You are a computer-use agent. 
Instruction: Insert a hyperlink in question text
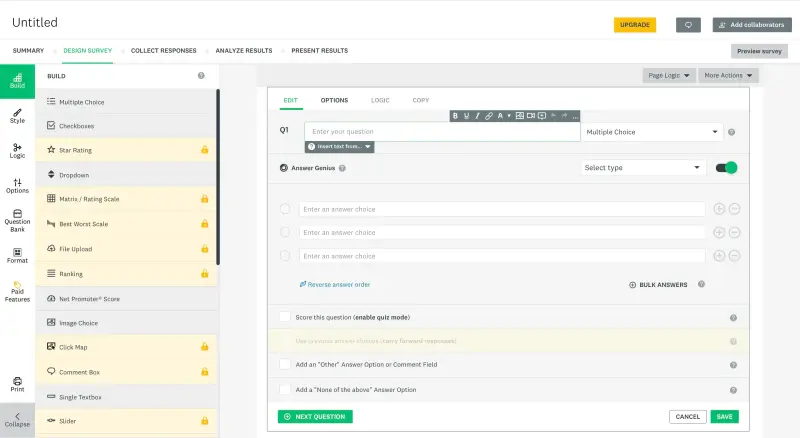[489, 116]
